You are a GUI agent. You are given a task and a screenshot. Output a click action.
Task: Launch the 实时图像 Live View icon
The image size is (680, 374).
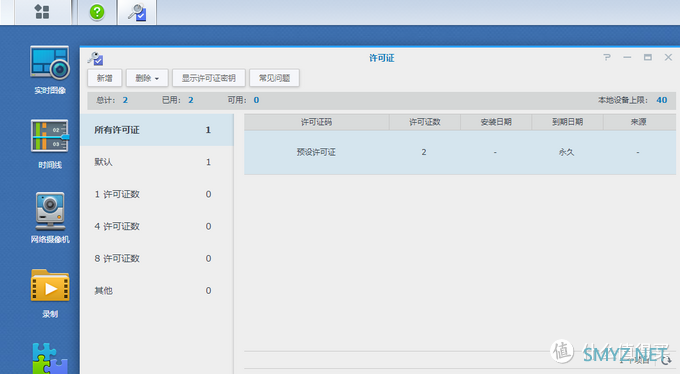[x=50, y=70]
